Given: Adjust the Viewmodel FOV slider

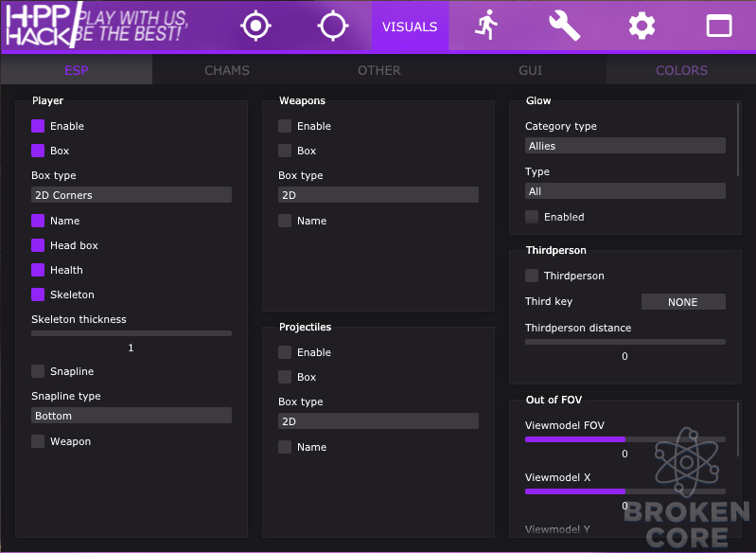Looking at the screenshot, I should [624, 439].
